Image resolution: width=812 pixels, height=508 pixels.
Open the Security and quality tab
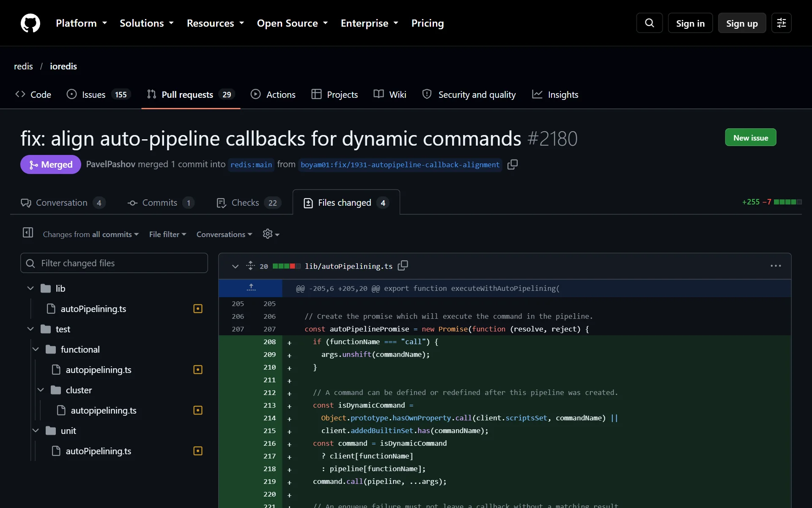pos(469,94)
